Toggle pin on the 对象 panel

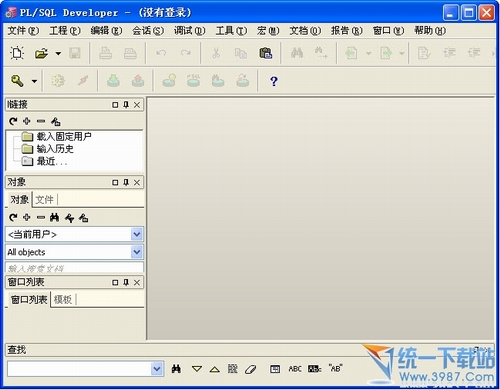[x=126, y=183]
